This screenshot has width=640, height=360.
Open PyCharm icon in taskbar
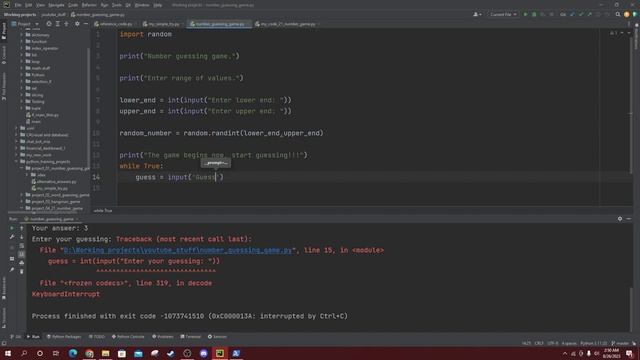pyautogui.click(x=220, y=353)
